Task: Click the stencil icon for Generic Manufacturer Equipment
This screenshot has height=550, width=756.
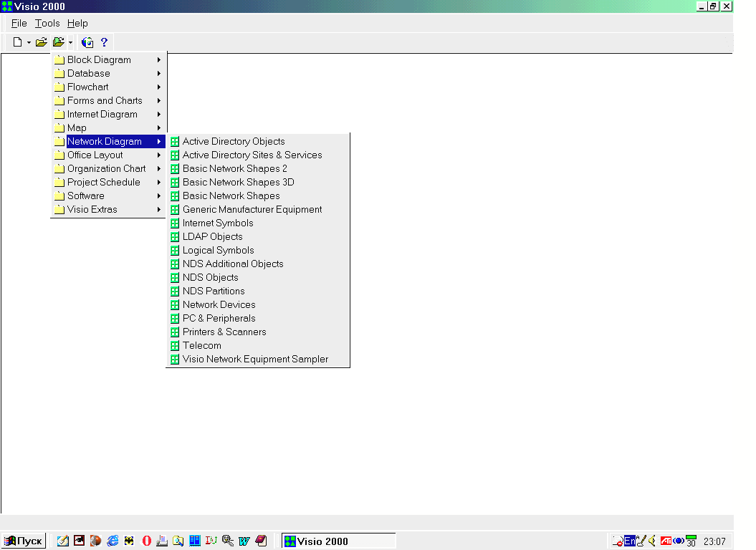Action: pos(175,209)
